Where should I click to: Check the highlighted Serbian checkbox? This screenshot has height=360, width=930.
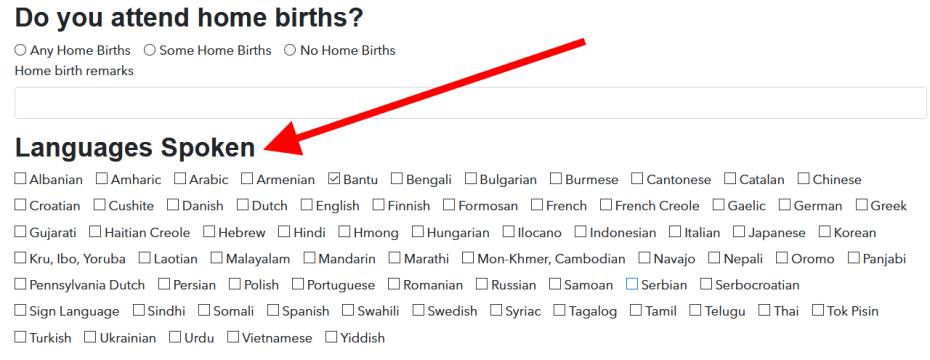pos(632,284)
